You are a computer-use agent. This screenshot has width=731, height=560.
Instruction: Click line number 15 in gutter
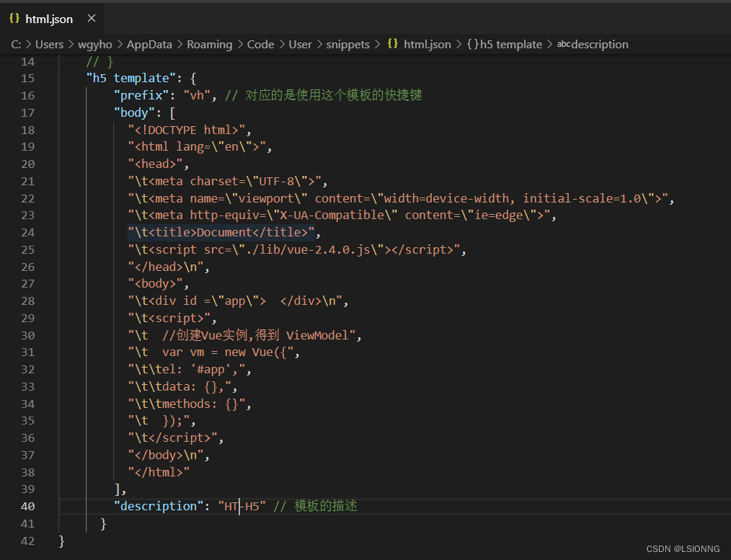click(28, 79)
